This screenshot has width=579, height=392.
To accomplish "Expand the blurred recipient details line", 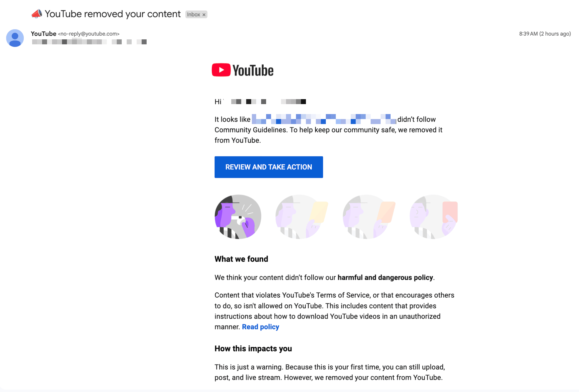I will click(89, 42).
